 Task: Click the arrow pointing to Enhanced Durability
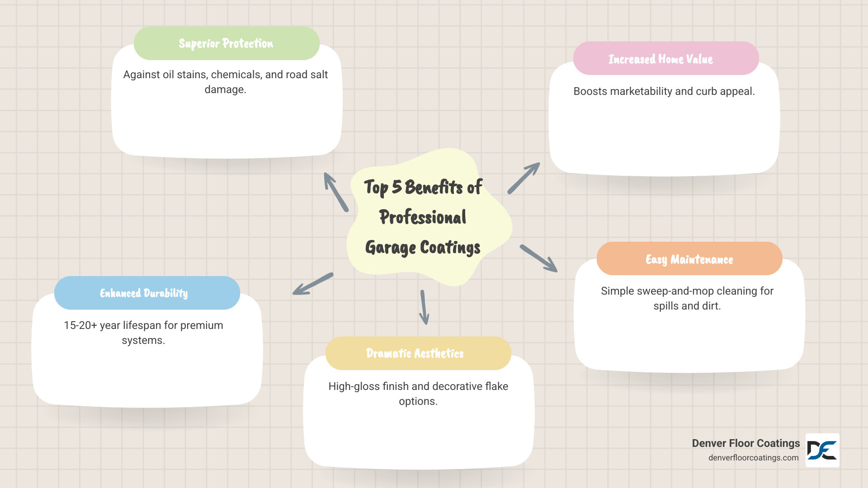[x=313, y=284]
